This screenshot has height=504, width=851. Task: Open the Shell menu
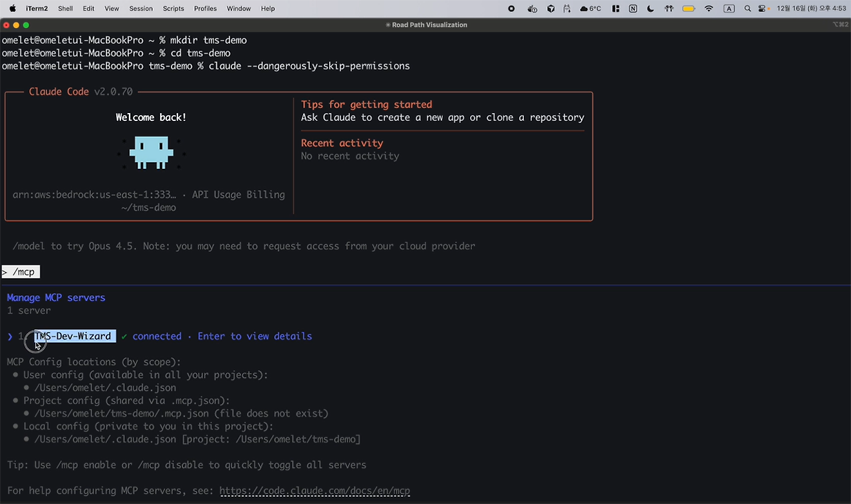click(x=65, y=9)
